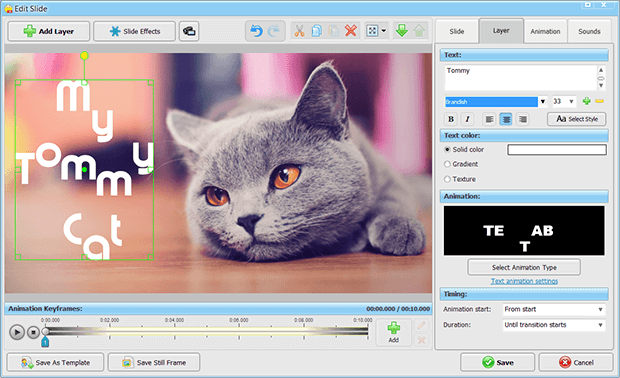Delete the layer with red X
The height and width of the screenshot is (378, 620).
[x=351, y=30]
